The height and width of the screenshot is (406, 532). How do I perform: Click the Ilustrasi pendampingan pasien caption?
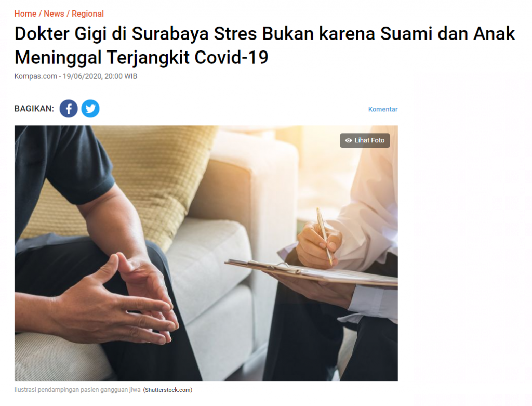[77, 390]
